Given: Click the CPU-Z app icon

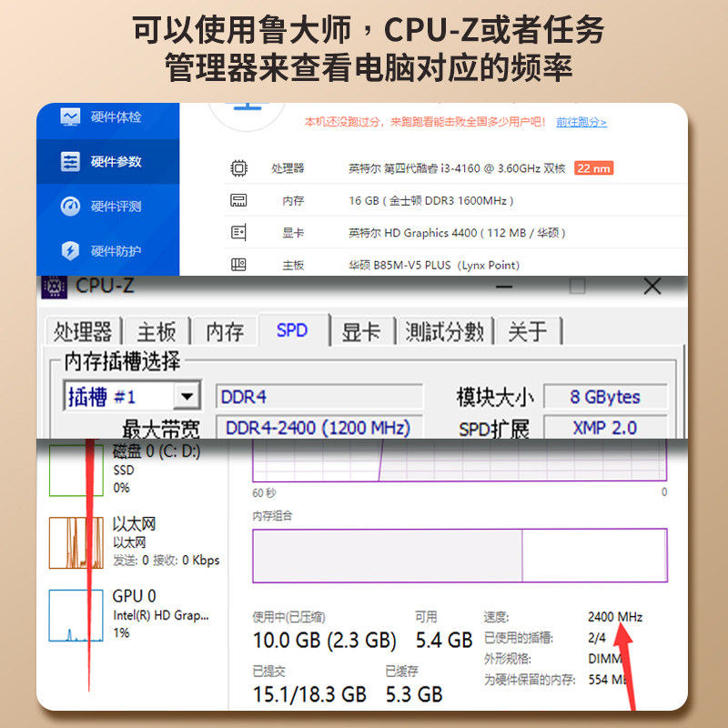Looking at the screenshot, I should click(x=55, y=287).
